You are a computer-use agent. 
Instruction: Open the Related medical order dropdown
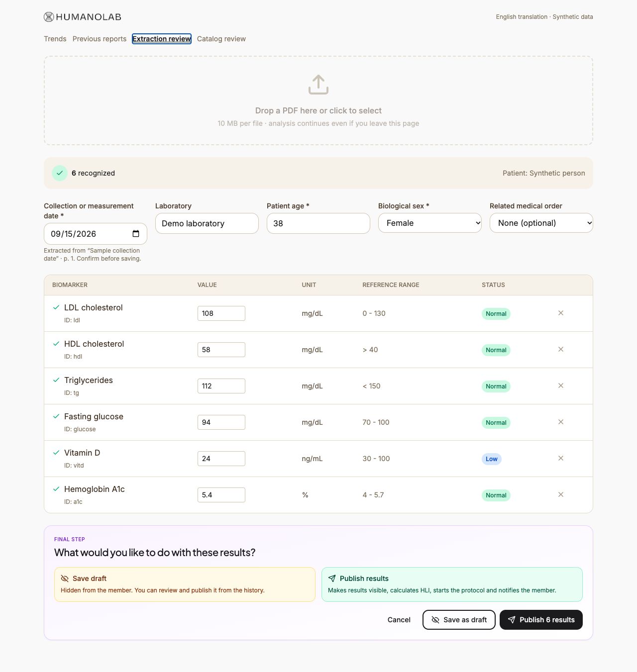(x=541, y=223)
